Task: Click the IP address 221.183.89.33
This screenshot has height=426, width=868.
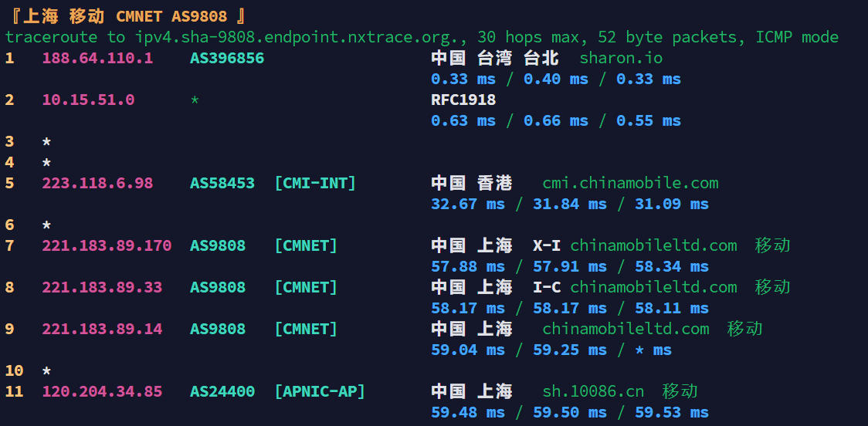Action: 102,287
